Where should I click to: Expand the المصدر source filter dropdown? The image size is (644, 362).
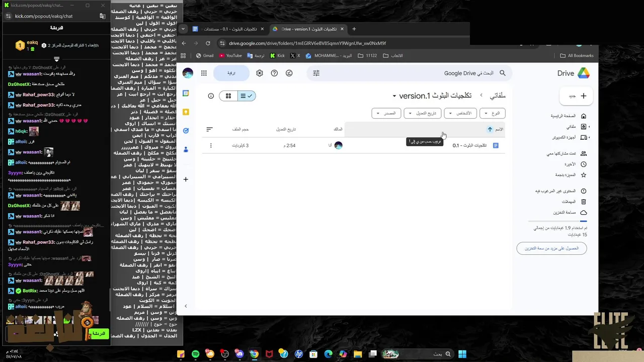[x=386, y=113]
